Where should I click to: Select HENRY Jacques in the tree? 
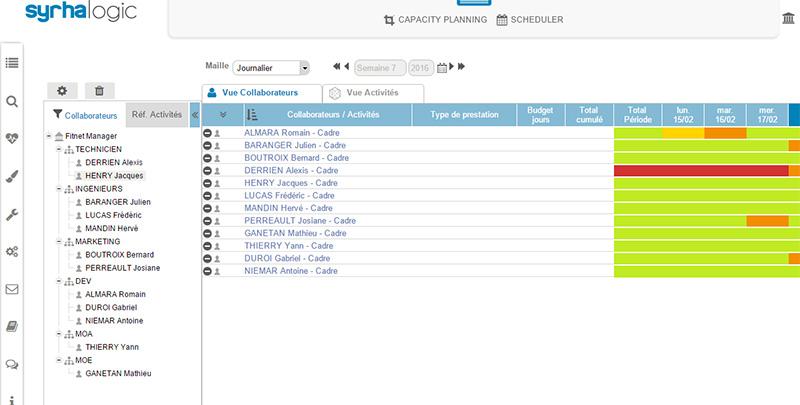114,175
